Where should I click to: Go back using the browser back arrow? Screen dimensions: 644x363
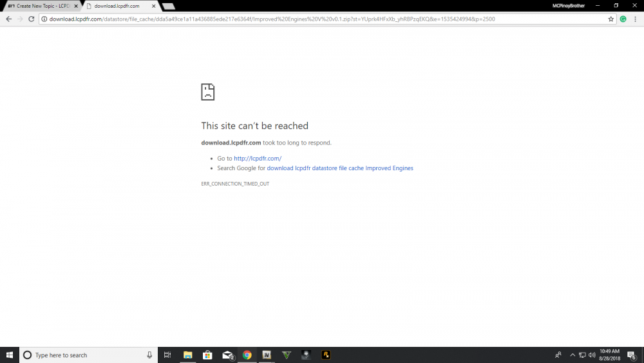(8, 19)
